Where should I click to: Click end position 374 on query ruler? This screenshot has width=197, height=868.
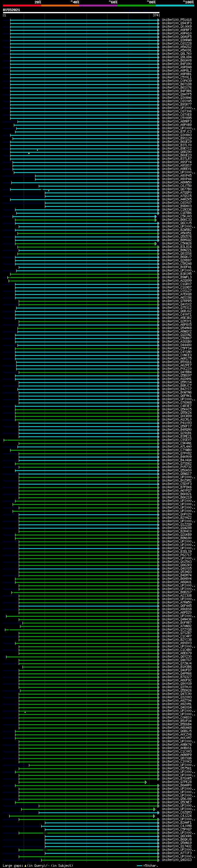155,15
